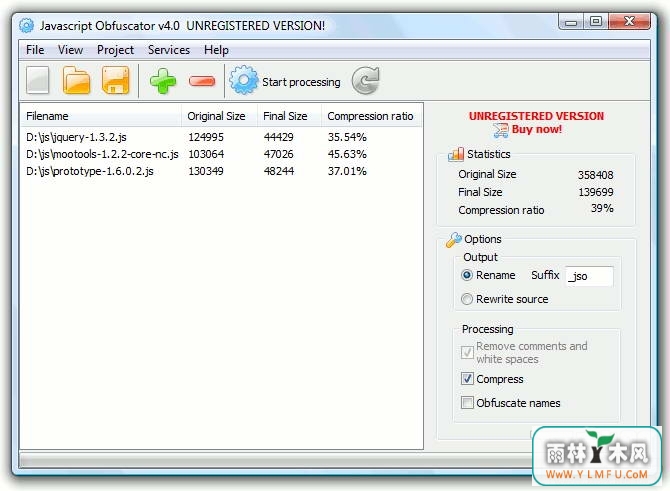
Task: Sort by Filename column header
Action: coord(101,116)
